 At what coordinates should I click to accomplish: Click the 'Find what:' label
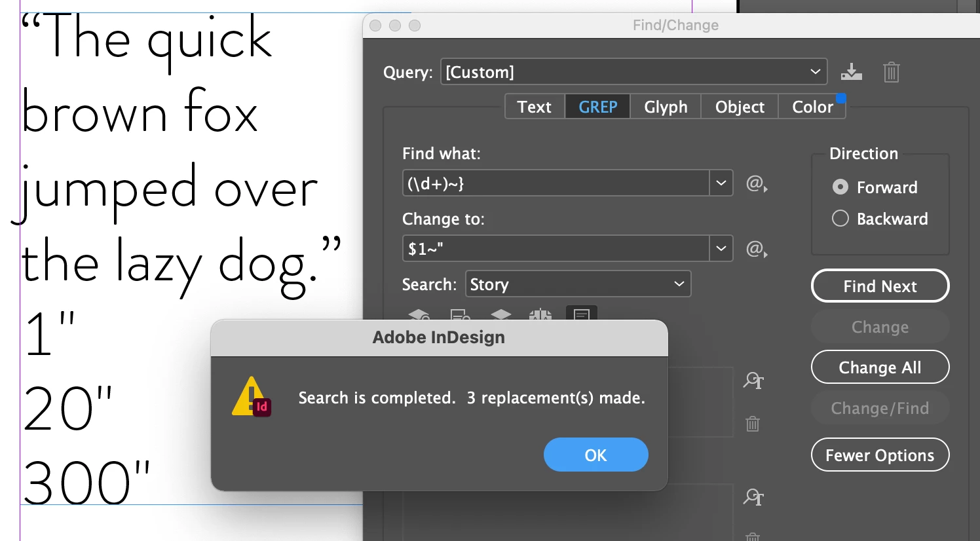coord(442,153)
